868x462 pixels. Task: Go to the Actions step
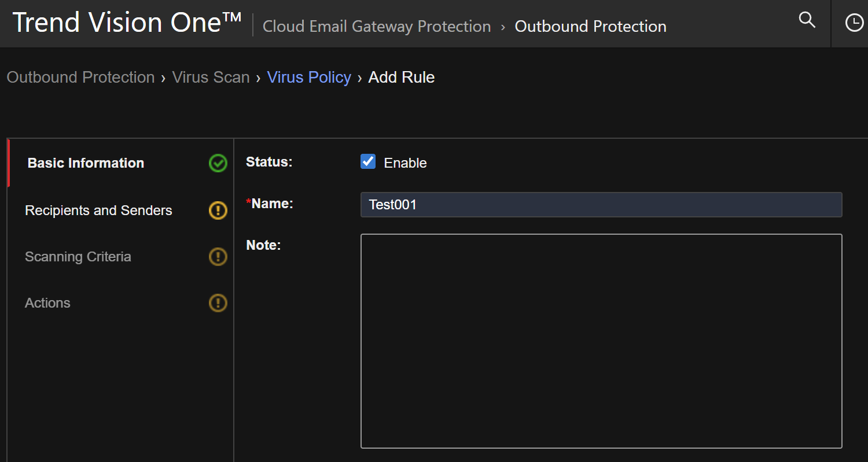point(47,303)
